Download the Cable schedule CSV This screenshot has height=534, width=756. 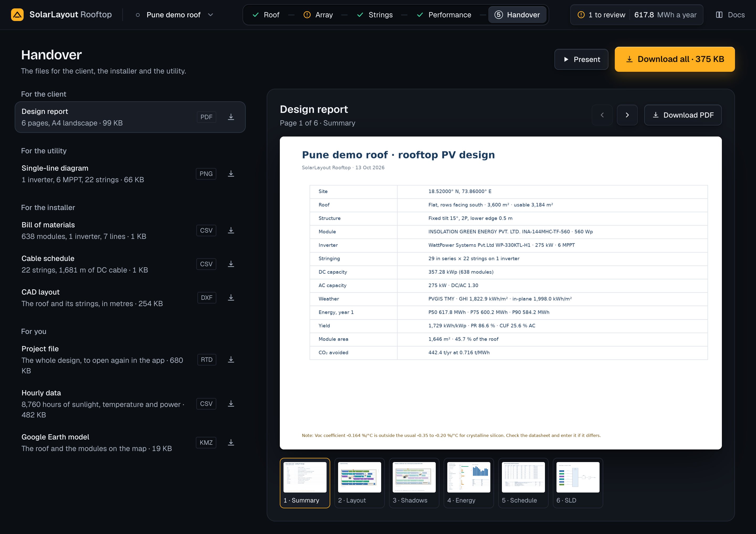[231, 264]
